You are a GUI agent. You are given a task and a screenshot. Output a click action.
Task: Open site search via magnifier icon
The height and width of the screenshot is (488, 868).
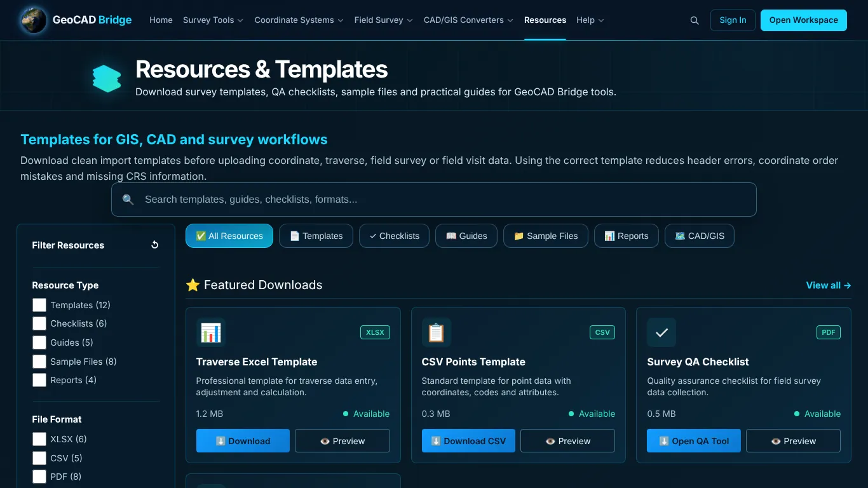tap(695, 20)
